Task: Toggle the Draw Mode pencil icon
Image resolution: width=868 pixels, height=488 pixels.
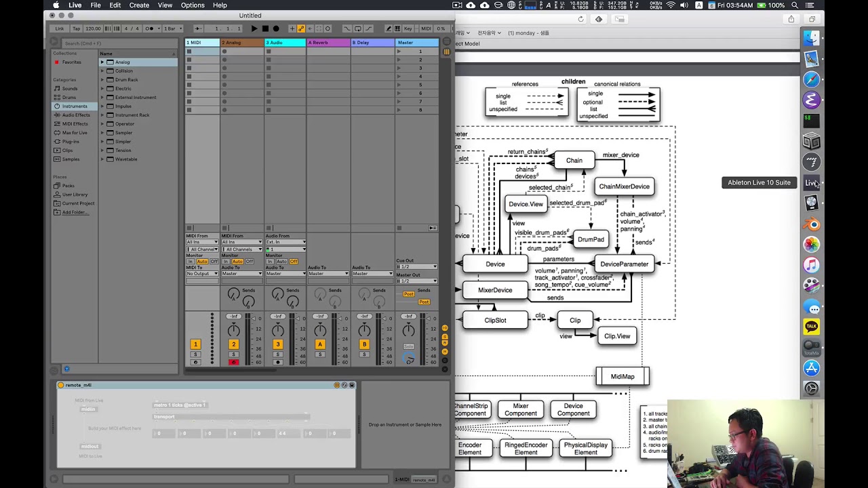Action: (389, 28)
